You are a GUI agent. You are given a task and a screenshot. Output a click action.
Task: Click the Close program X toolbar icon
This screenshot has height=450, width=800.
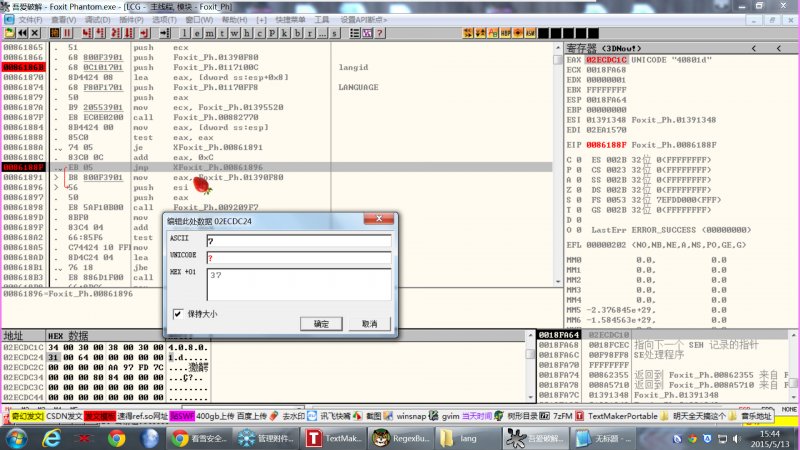coord(35,33)
